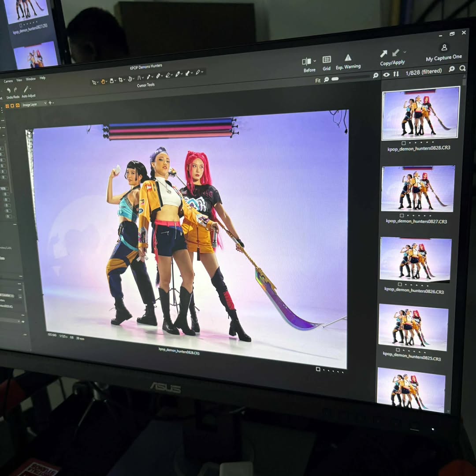This screenshot has width=476, height=476.
Task: Expand the Copy/Apply dropdown arrow
Action: [x=405, y=52]
